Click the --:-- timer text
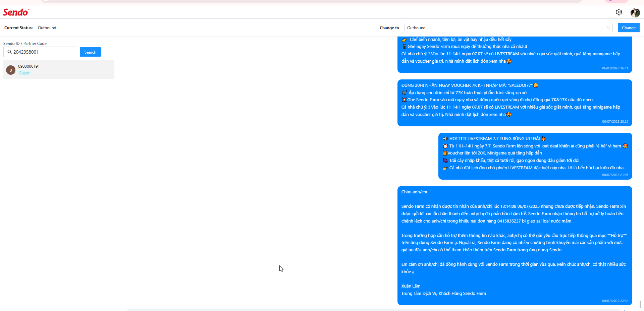Screen dimensions: 644x311 (x=218, y=28)
